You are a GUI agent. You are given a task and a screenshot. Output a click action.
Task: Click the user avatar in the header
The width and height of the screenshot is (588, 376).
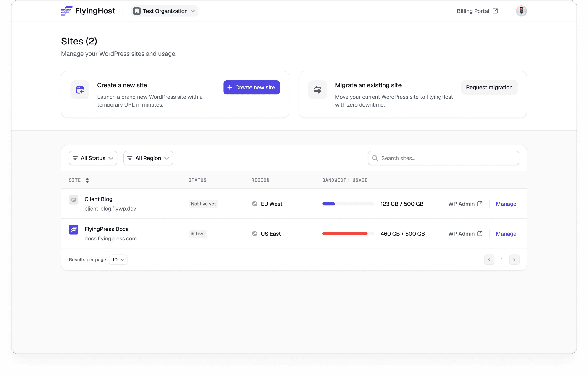[521, 11]
